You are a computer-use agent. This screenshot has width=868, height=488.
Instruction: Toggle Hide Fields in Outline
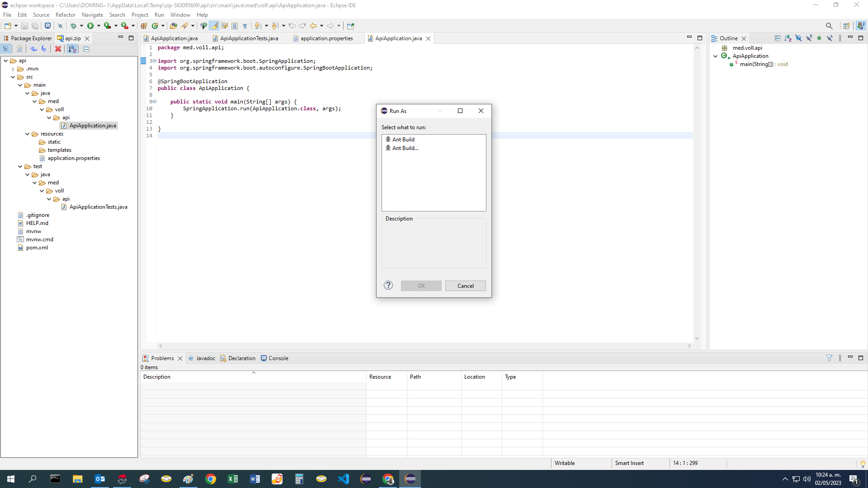pyautogui.click(x=798, y=38)
